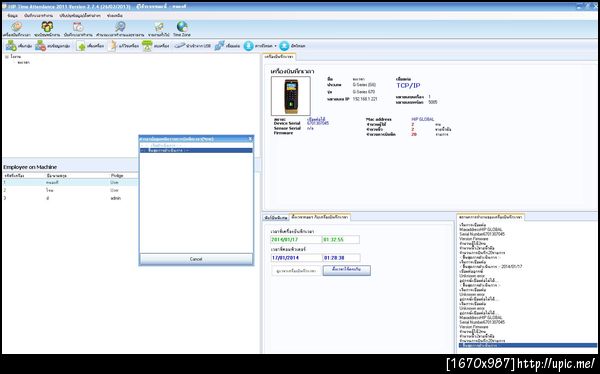Open the first menu in the menu bar

(13, 16)
